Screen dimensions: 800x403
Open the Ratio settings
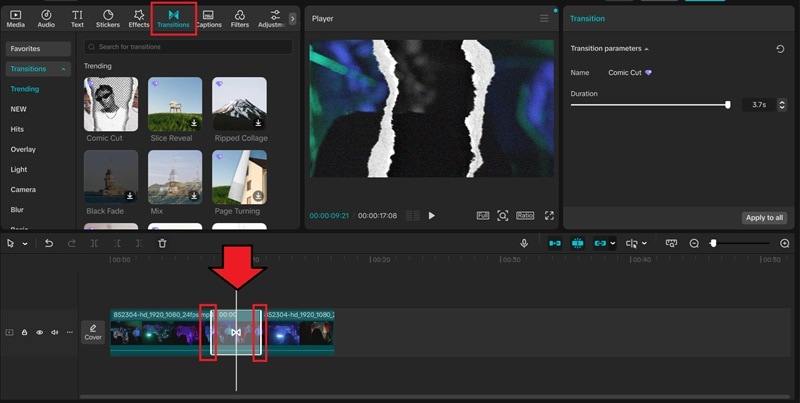point(525,216)
